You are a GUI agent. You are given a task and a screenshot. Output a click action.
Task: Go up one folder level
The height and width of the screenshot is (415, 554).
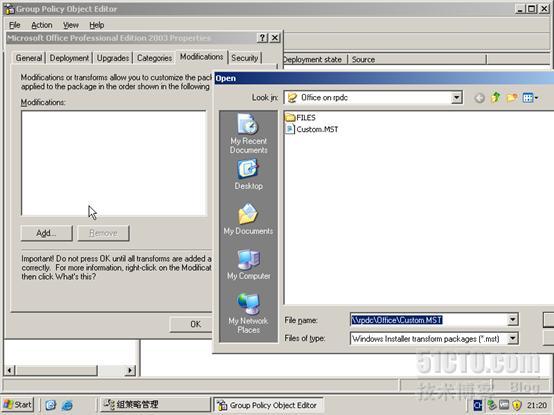coord(495,97)
